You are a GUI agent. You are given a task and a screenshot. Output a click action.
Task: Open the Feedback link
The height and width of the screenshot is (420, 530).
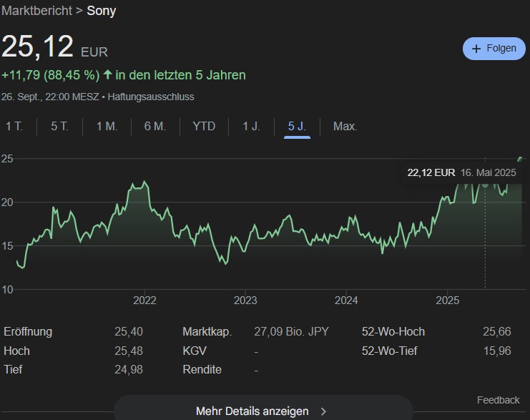pos(498,401)
